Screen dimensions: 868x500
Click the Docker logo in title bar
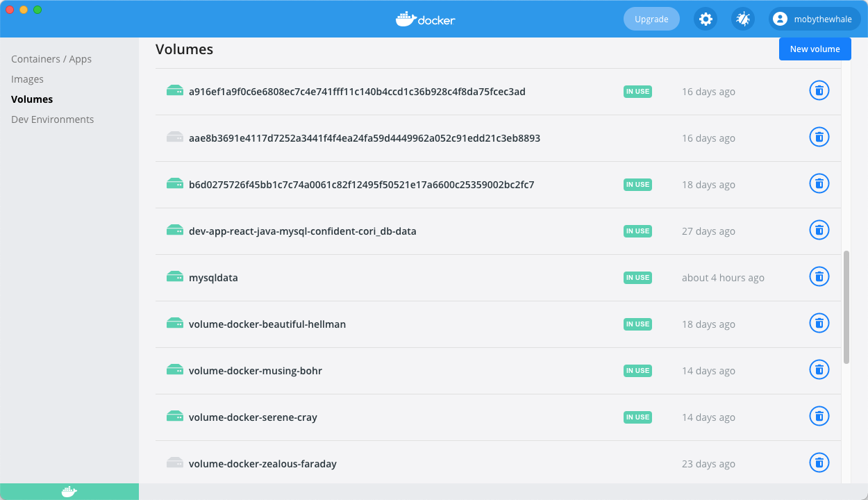425,19
